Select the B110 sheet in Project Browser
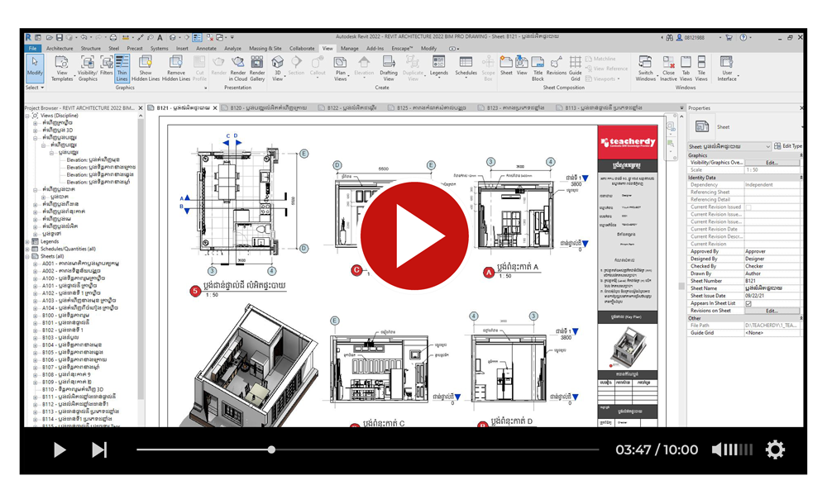The image size is (827, 504). click(x=73, y=389)
